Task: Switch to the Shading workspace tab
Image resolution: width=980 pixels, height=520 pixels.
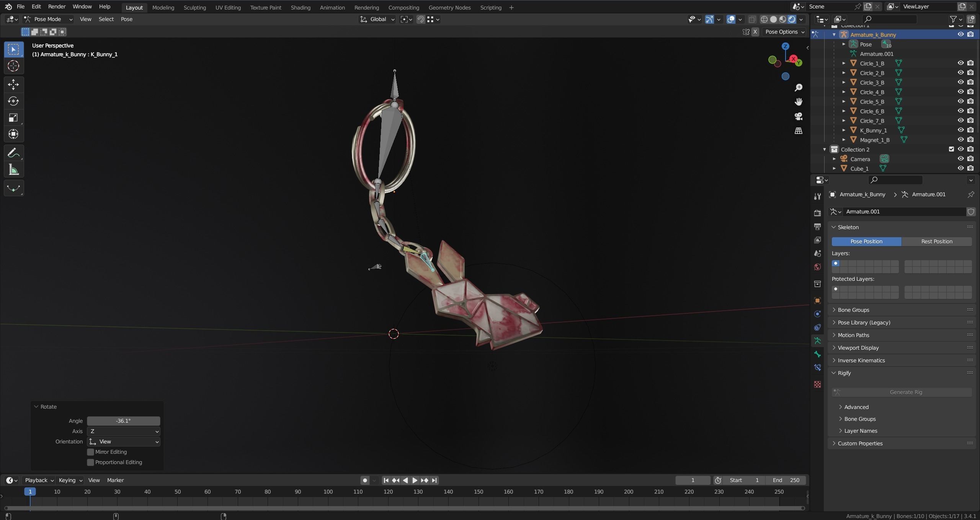Action: pos(301,7)
